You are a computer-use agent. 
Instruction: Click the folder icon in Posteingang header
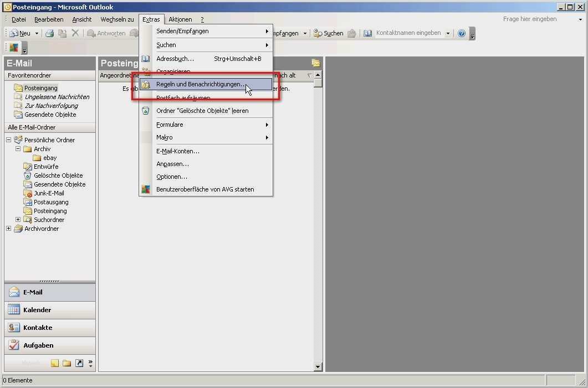316,63
